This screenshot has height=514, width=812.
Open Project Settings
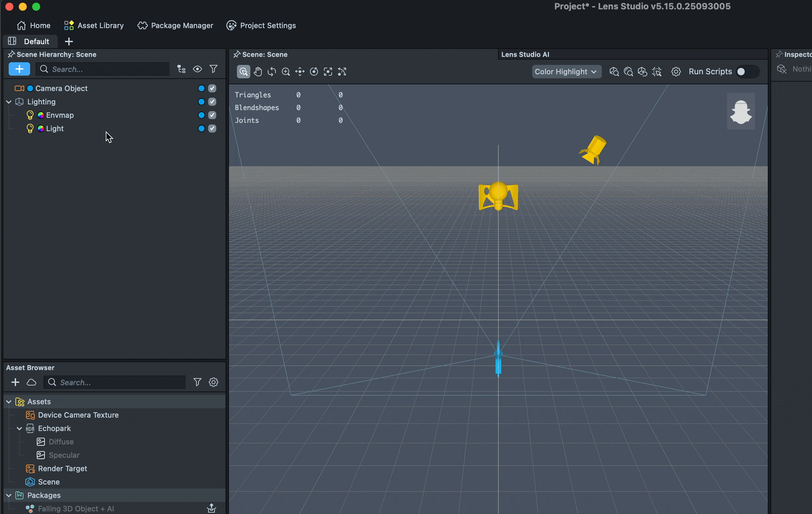point(261,26)
